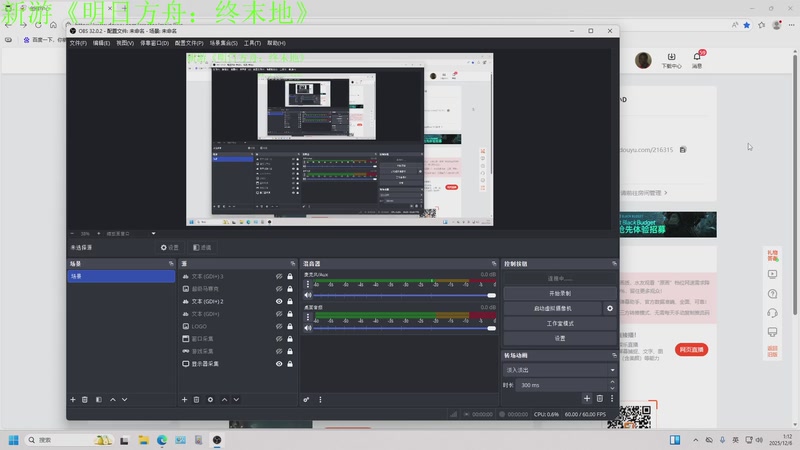Unlock the 显示器采集 source lock icon

[x=290, y=364]
